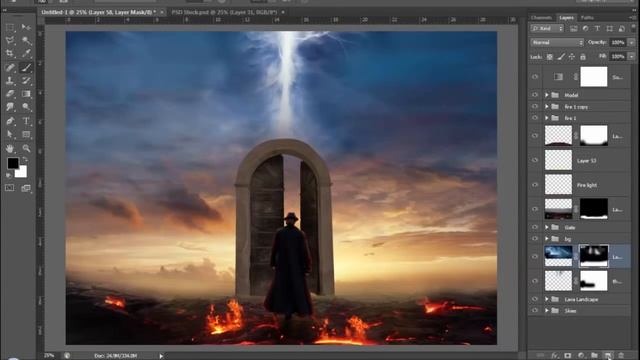This screenshot has height=360, width=640.
Task: Lock transparent pixels icon
Action: (x=550, y=57)
